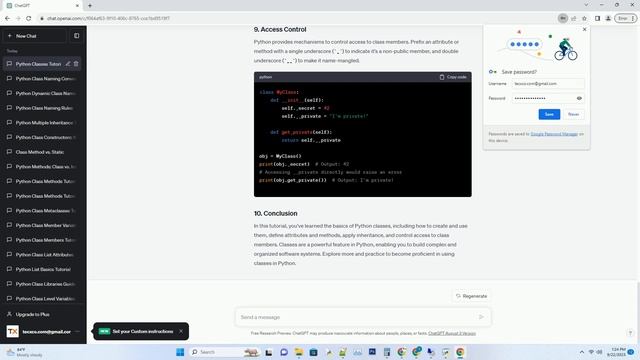
Task: Open the Microsoft Store from the taskbar
Action: (313, 352)
